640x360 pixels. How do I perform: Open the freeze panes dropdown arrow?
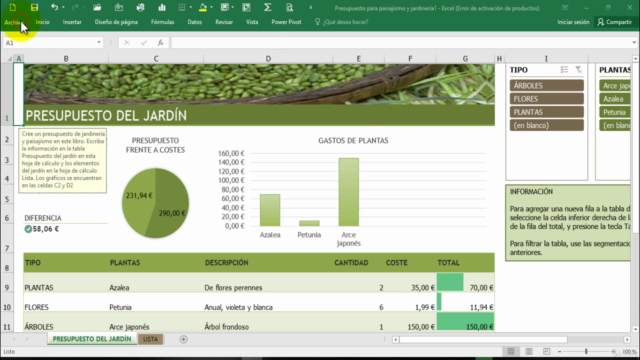[x=233, y=7]
